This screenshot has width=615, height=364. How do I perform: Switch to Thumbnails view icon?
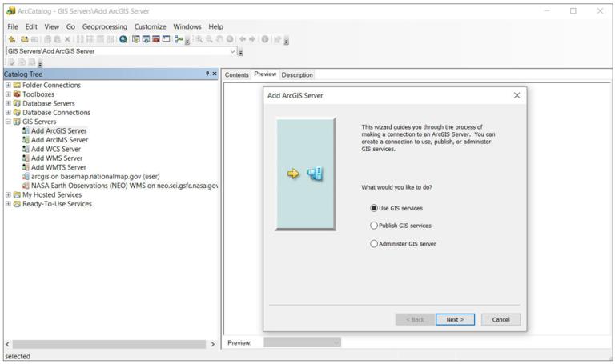click(x=111, y=39)
